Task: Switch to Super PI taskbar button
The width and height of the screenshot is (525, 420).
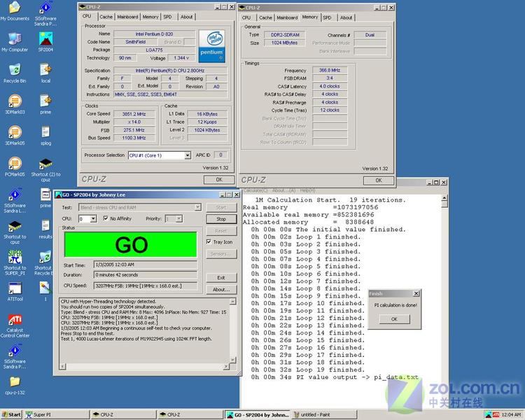Action: coord(57,414)
